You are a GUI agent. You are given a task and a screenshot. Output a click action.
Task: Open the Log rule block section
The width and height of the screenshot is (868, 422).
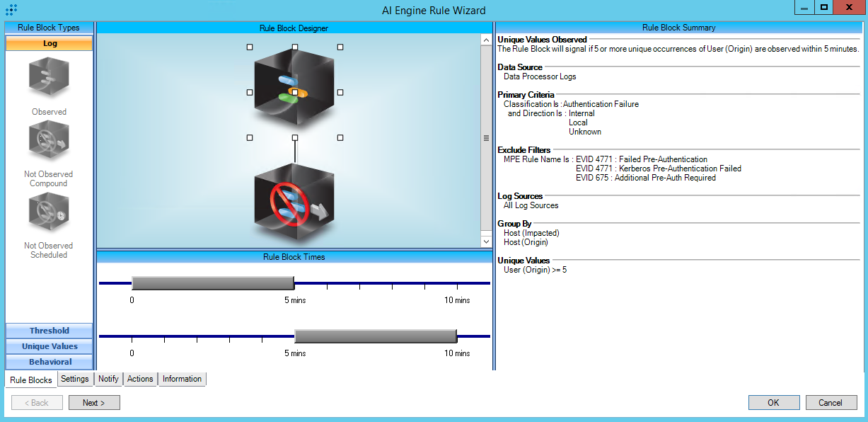point(50,43)
